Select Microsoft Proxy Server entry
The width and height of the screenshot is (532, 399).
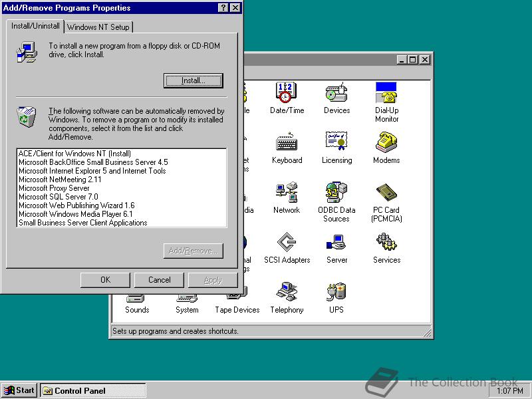pos(122,188)
